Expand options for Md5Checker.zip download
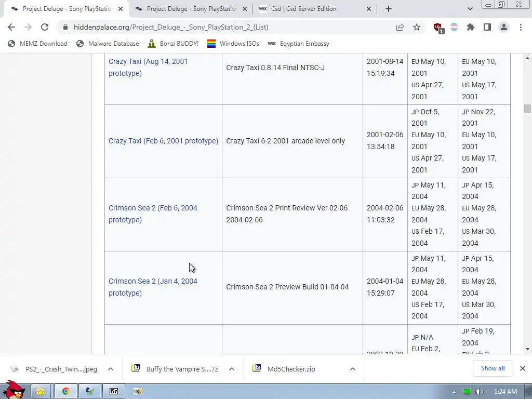Viewport: 532px width, 399px height. click(353, 369)
